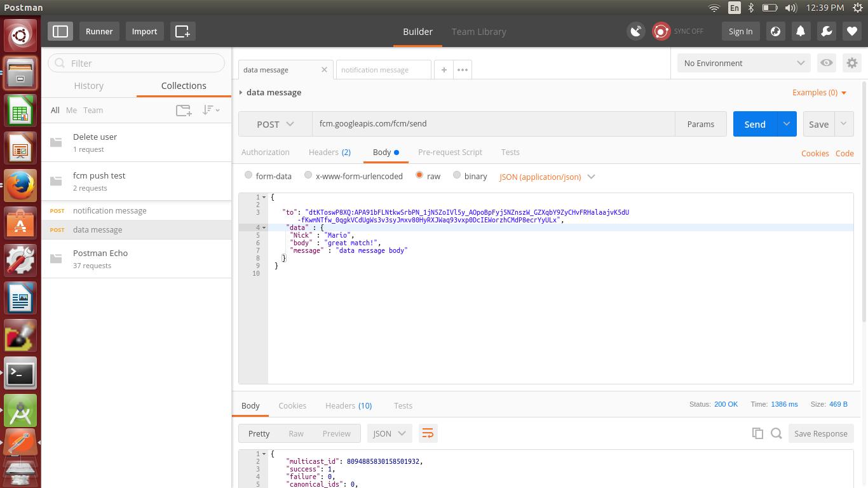Screen dimensions: 868x488
Task: Copy response to clipboard
Action: click(757, 433)
